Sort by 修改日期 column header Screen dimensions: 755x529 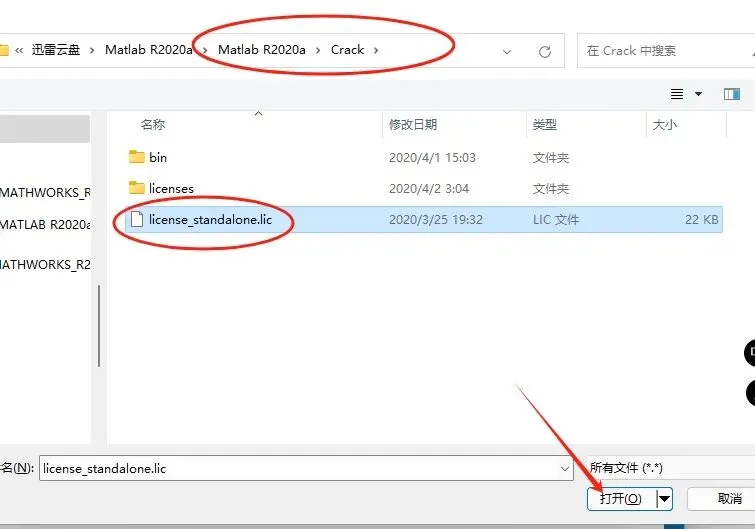click(x=413, y=125)
